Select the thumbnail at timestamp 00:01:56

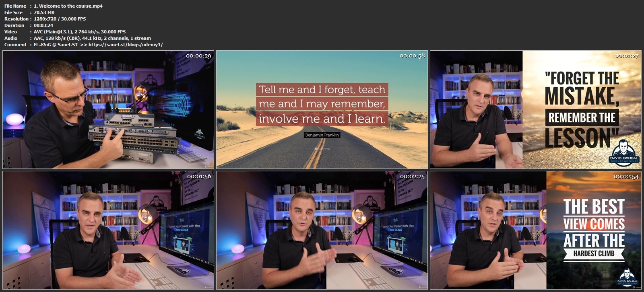click(108, 230)
